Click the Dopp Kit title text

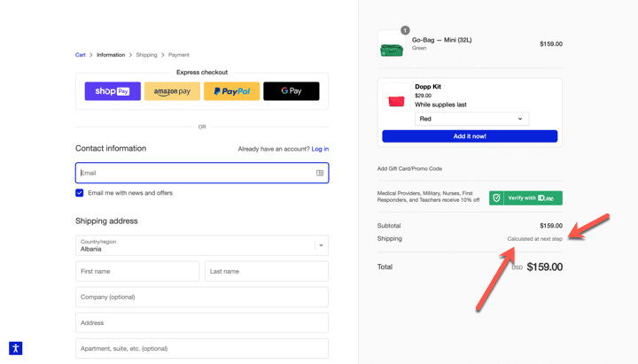pyautogui.click(x=428, y=87)
